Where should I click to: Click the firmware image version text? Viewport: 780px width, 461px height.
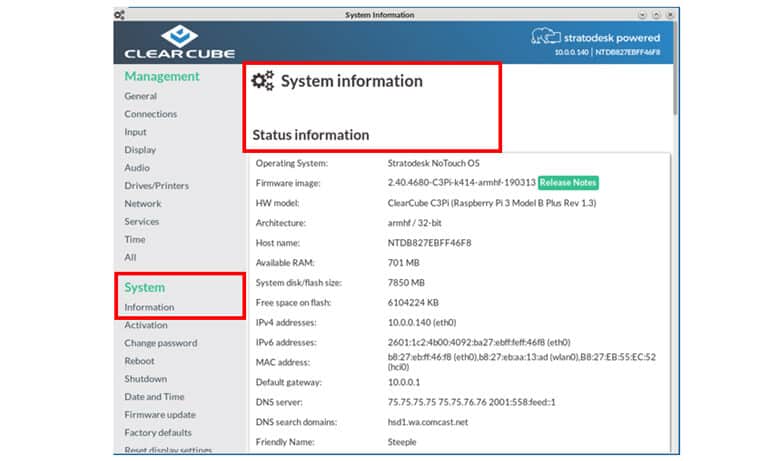[462, 183]
